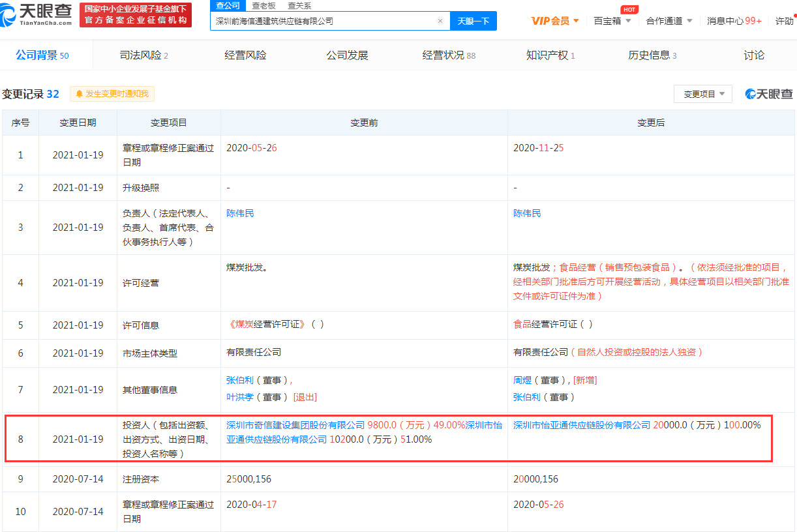Click the 天眼一下 search button
The height and width of the screenshot is (532, 797).
click(x=474, y=21)
